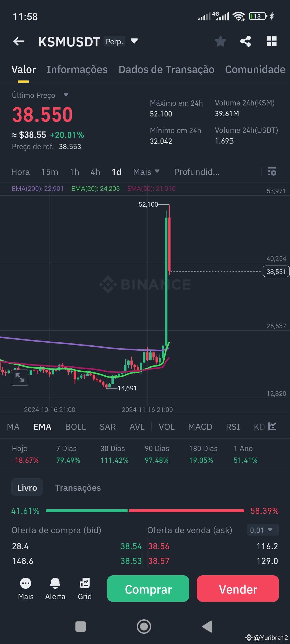The image size is (290, 644).
Task: Tap the 14,691 low label on chart
Action: pyautogui.click(x=127, y=388)
